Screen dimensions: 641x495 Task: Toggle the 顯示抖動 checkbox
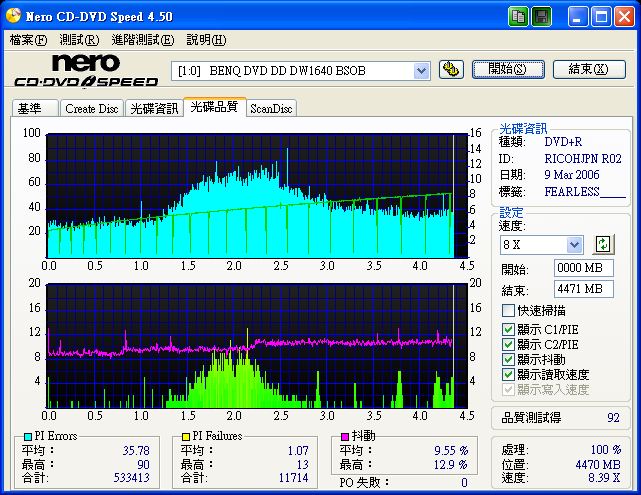click(x=508, y=359)
